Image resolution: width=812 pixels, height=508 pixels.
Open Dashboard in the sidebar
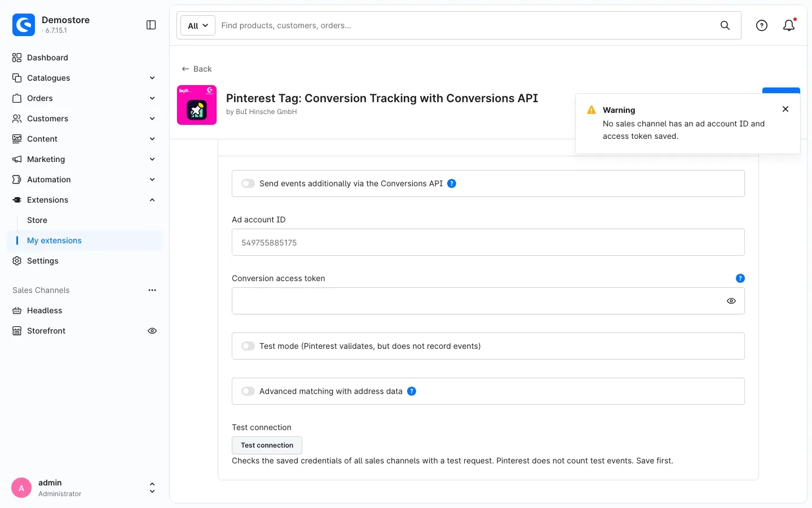point(85,58)
